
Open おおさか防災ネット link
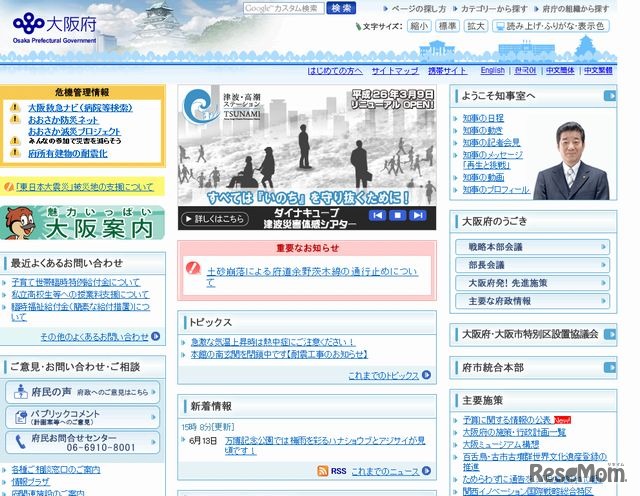(63, 120)
